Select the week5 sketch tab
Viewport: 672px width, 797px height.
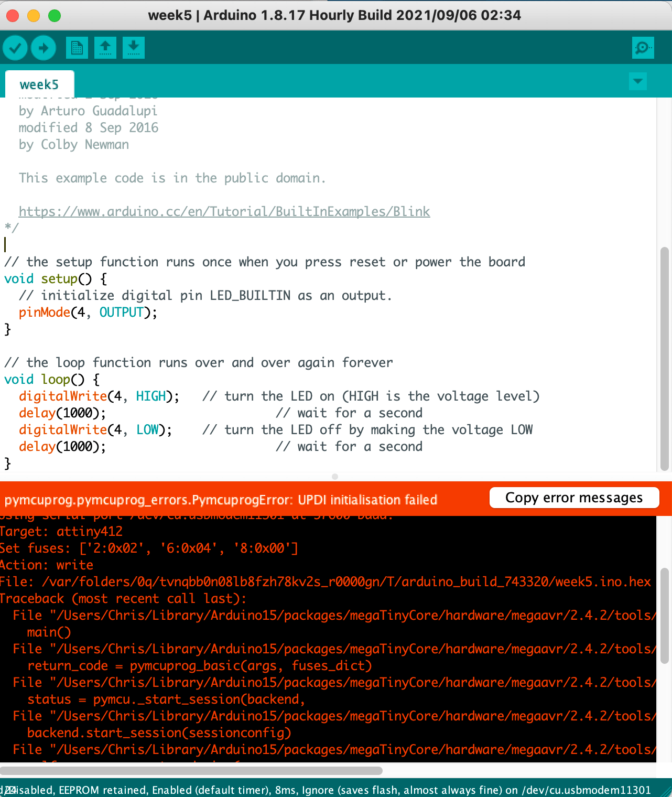pos(39,84)
